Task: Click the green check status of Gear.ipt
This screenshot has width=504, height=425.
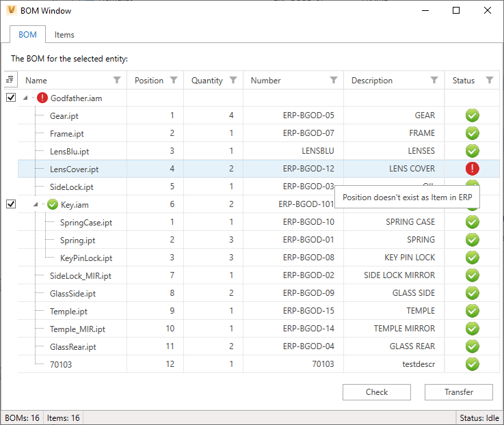Action: [x=472, y=115]
